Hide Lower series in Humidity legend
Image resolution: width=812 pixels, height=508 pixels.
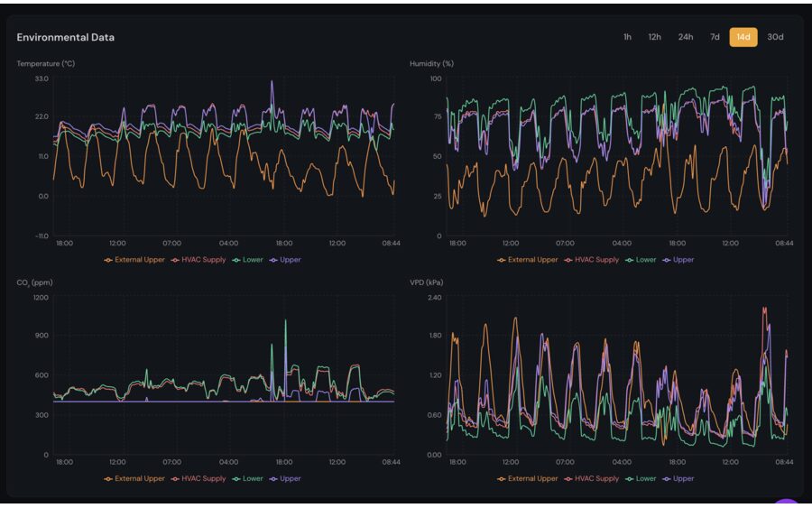(641, 260)
